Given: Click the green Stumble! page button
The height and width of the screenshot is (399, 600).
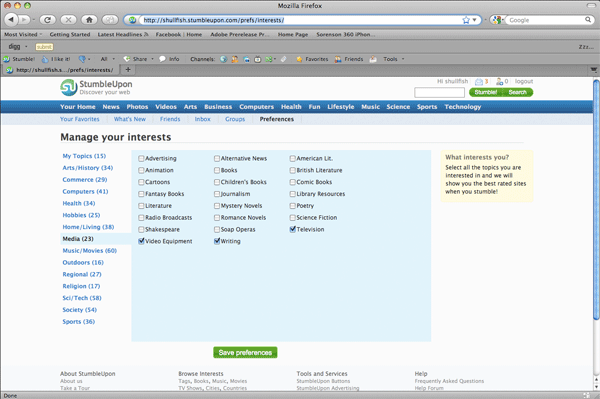Looking at the screenshot, I should 486,92.
